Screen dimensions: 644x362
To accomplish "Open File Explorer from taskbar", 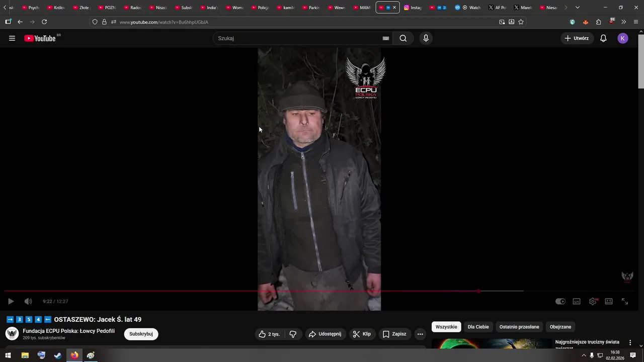I will (25, 355).
